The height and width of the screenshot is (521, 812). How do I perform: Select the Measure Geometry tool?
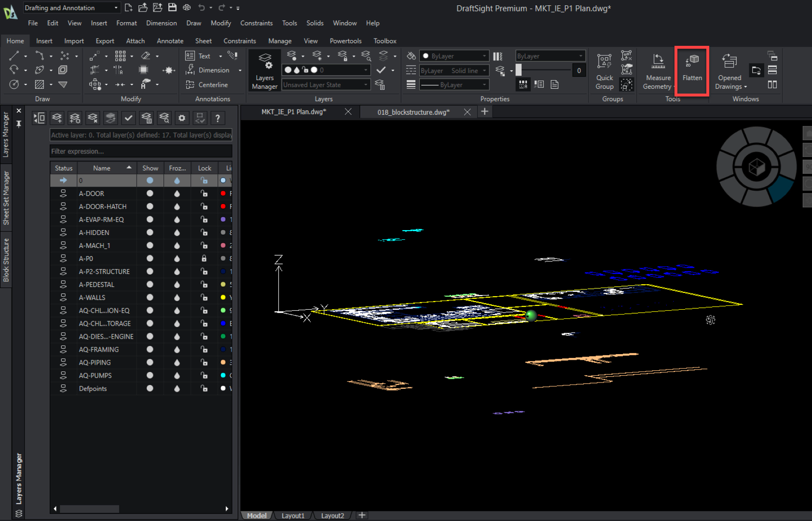pos(658,71)
